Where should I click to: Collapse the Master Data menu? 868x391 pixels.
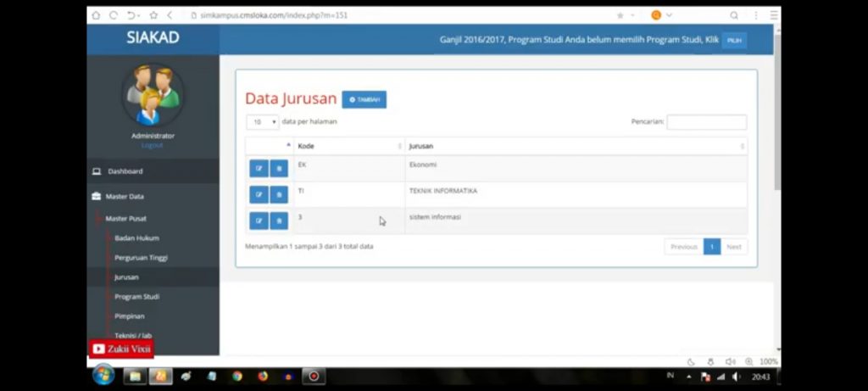[125, 197]
